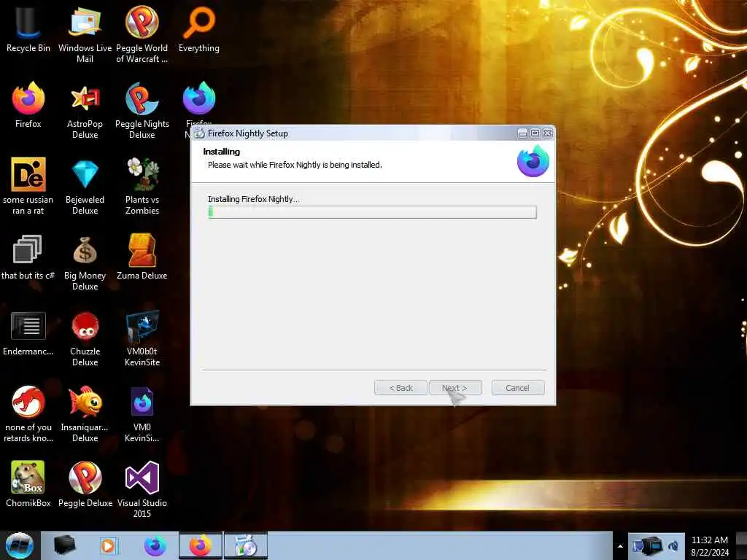Select the Firefox desktop shortcut
Image resolution: width=747 pixels, height=560 pixels.
point(28,105)
